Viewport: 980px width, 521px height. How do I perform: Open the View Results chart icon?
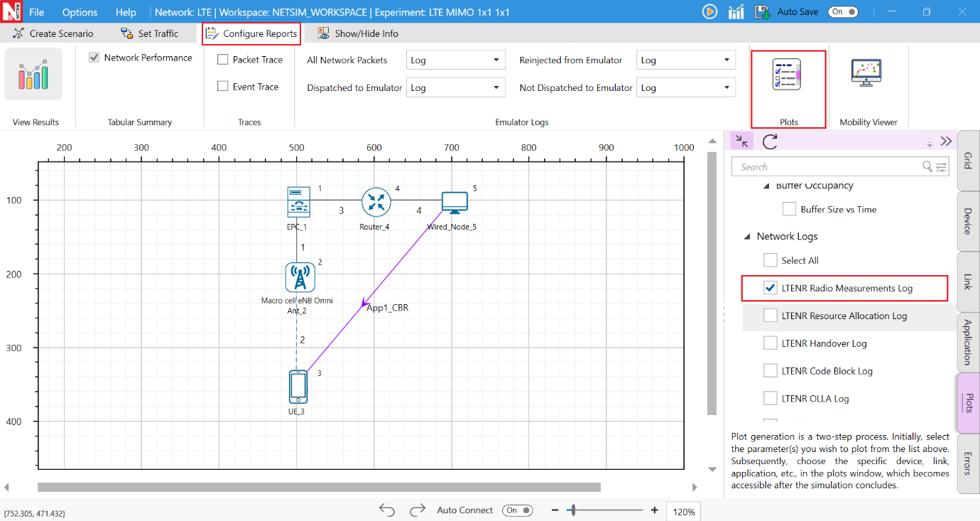[33, 75]
